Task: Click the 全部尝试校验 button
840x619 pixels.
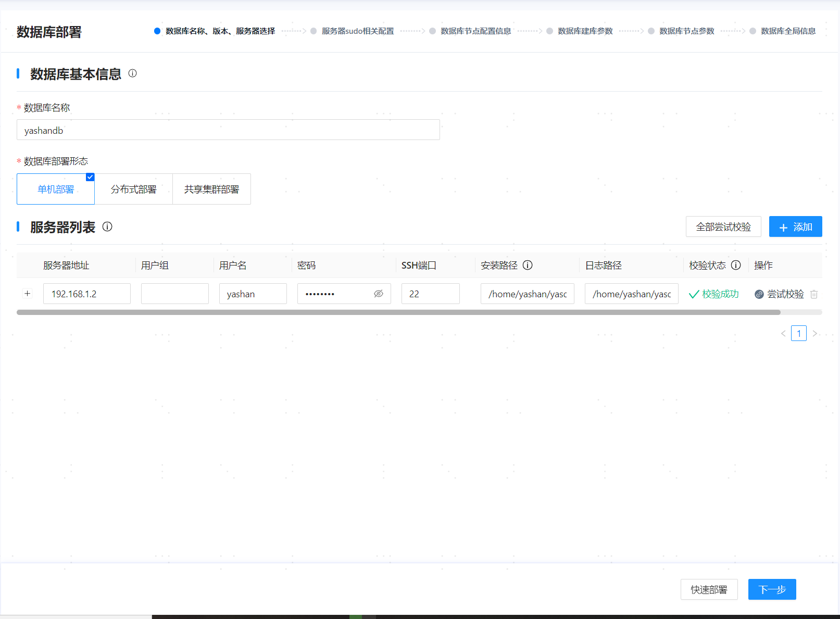Action: tap(723, 226)
